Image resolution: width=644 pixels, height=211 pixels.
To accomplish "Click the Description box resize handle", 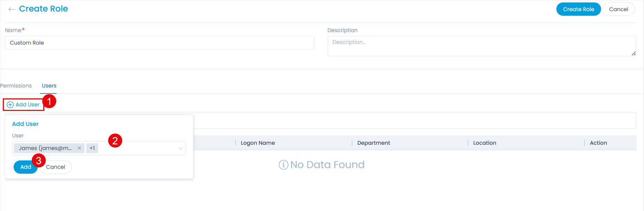I will [634, 53].
